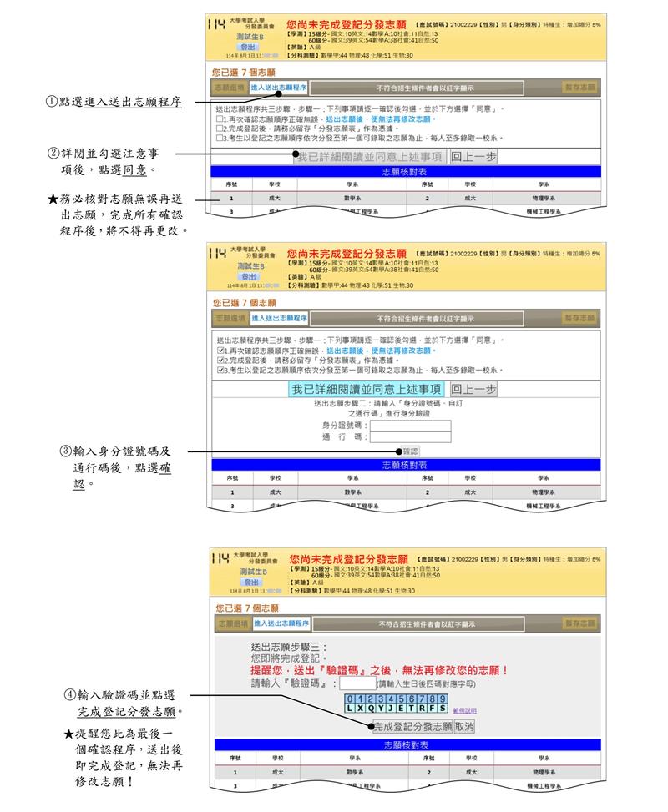Tick unchecked box 3.考生以登記之志願順序
The height and width of the screenshot is (812, 668).
(x=220, y=138)
